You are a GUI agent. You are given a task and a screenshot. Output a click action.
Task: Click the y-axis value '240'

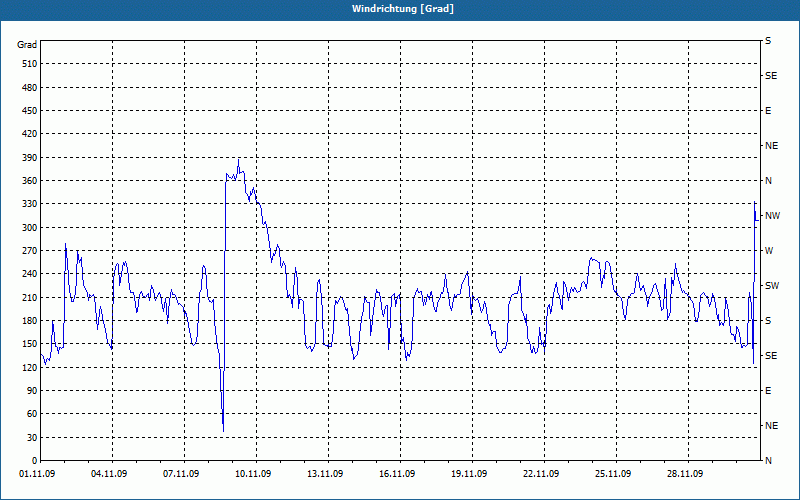click(30, 274)
